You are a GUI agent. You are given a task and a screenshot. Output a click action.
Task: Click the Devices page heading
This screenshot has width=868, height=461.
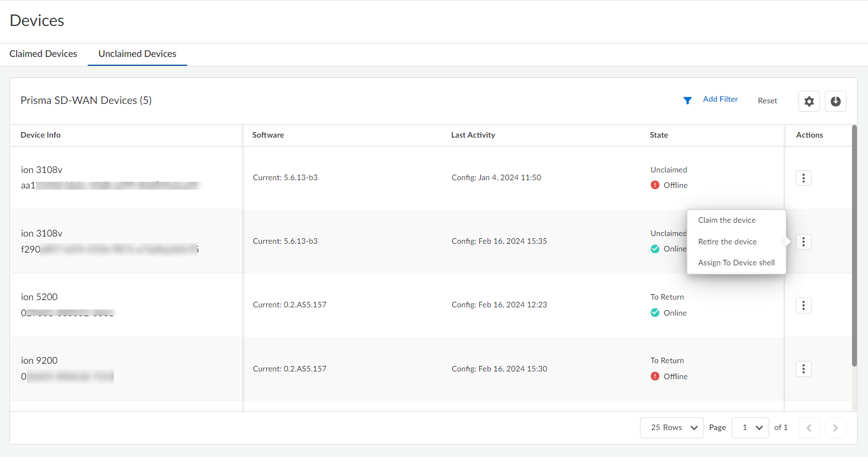coord(37,20)
